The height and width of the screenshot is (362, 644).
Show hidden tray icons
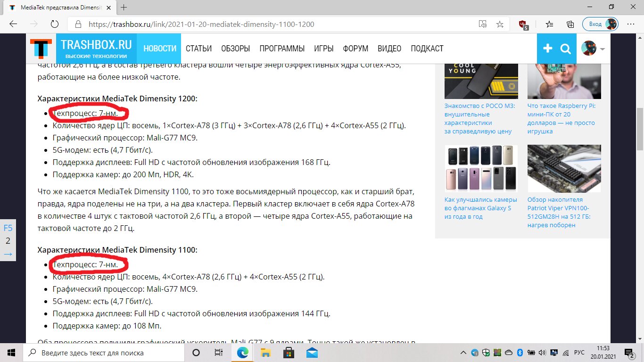coord(464,353)
